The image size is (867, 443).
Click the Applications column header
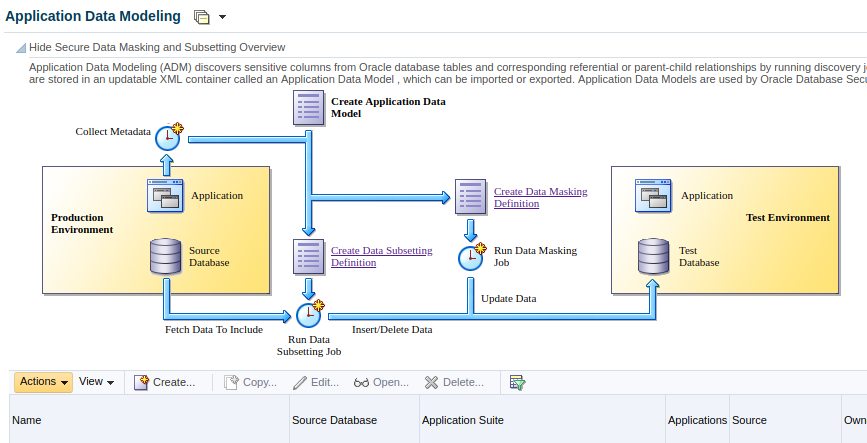697,420
